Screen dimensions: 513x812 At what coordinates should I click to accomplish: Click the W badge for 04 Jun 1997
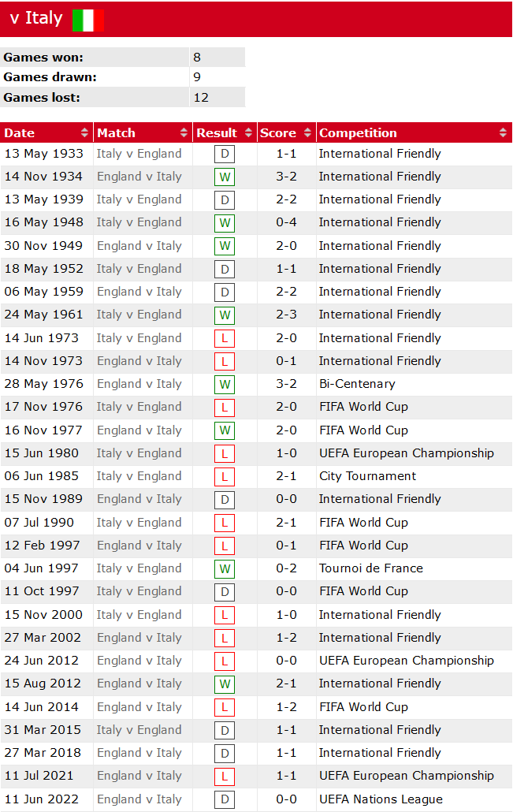[225, 569]
